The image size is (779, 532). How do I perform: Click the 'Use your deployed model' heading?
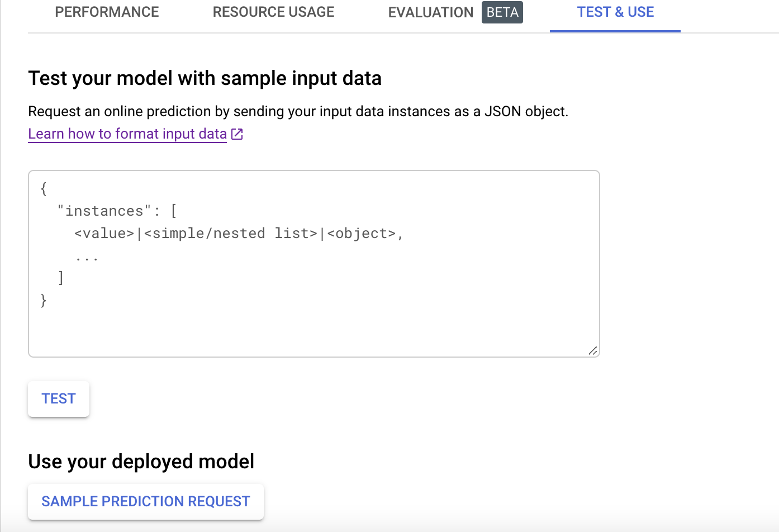click(x=141, y=462)
